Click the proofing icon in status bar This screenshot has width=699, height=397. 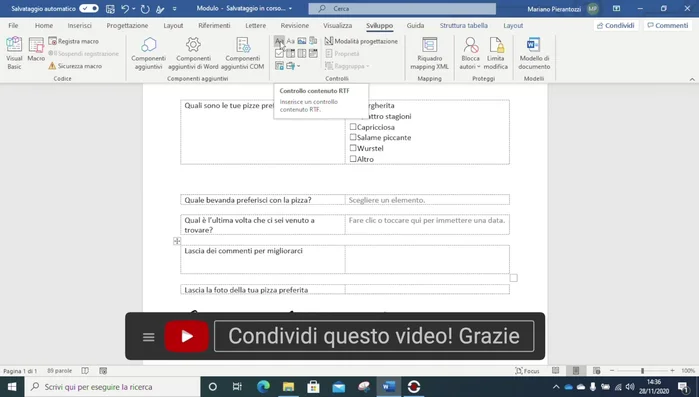point(85,371)
